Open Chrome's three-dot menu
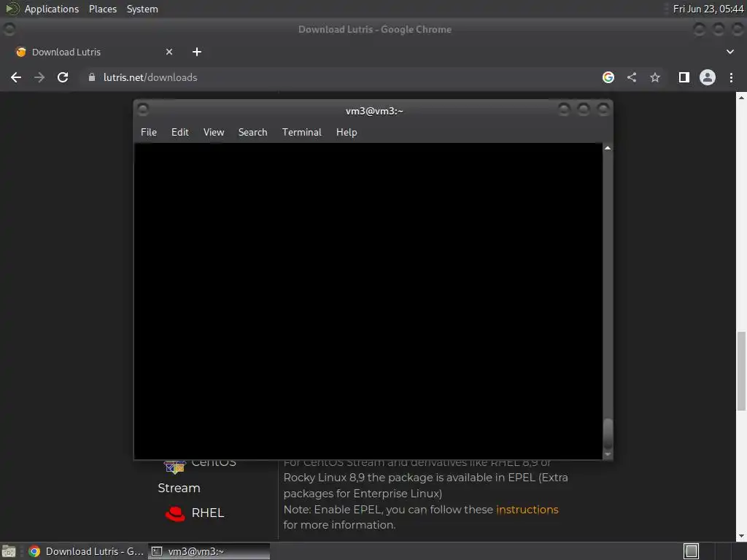The image size is (747, 560). coord(731,77)
